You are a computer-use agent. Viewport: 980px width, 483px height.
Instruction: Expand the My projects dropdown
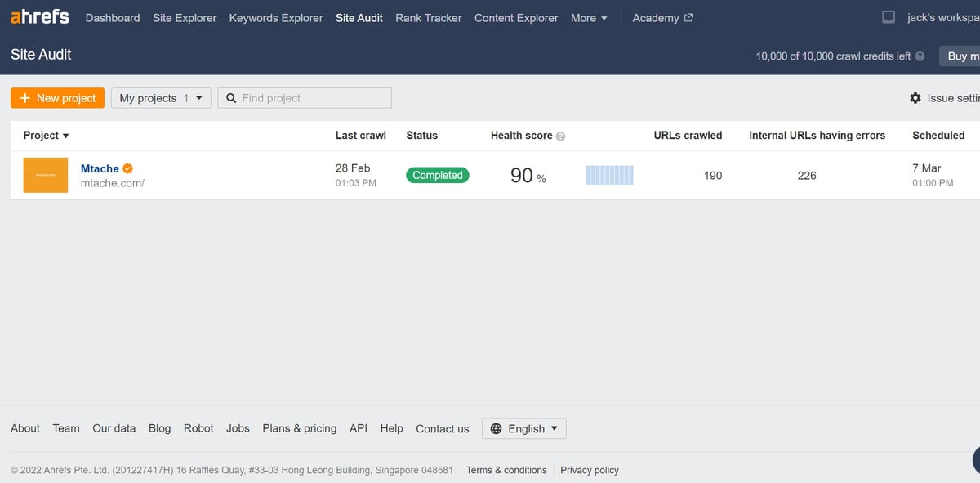point(161,98)
